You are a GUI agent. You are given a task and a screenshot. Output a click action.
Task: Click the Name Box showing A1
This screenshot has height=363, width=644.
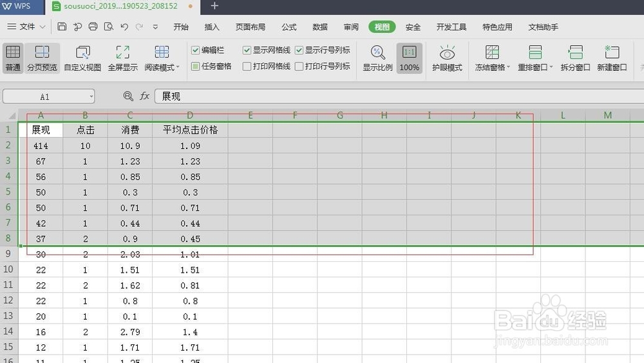click(44, 97)
